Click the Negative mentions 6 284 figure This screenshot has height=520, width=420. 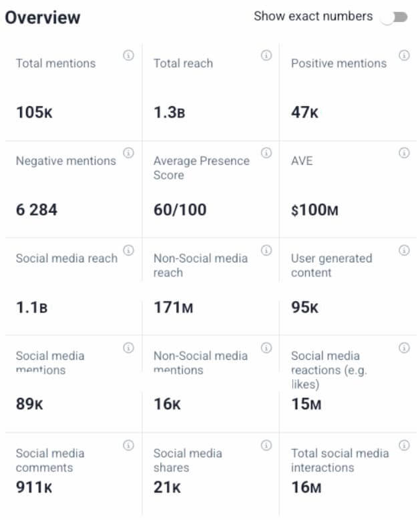[x=37, y=210]
